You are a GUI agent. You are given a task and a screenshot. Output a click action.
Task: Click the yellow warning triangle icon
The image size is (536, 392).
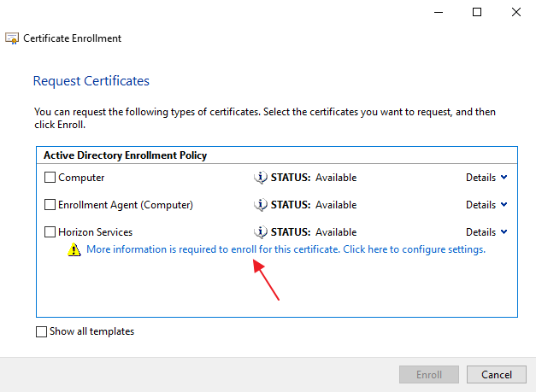click(x=74, y=250)
